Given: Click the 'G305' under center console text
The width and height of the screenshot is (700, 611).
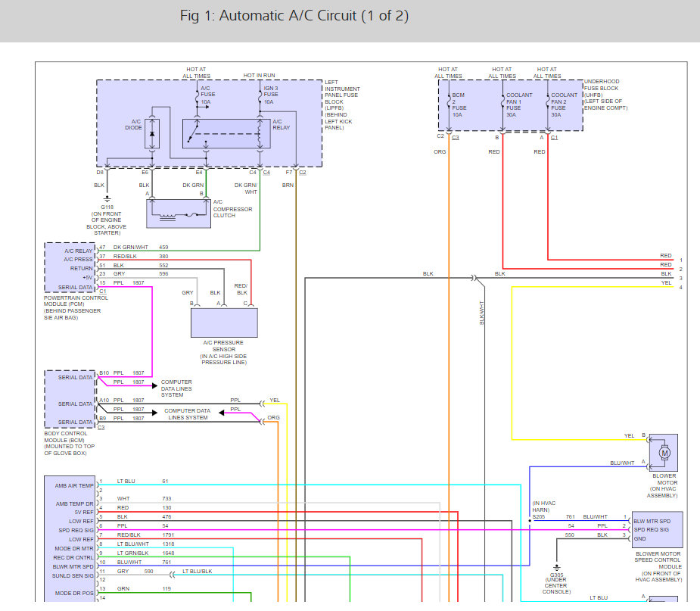Looking at the screenshot, I should (556, 583).
